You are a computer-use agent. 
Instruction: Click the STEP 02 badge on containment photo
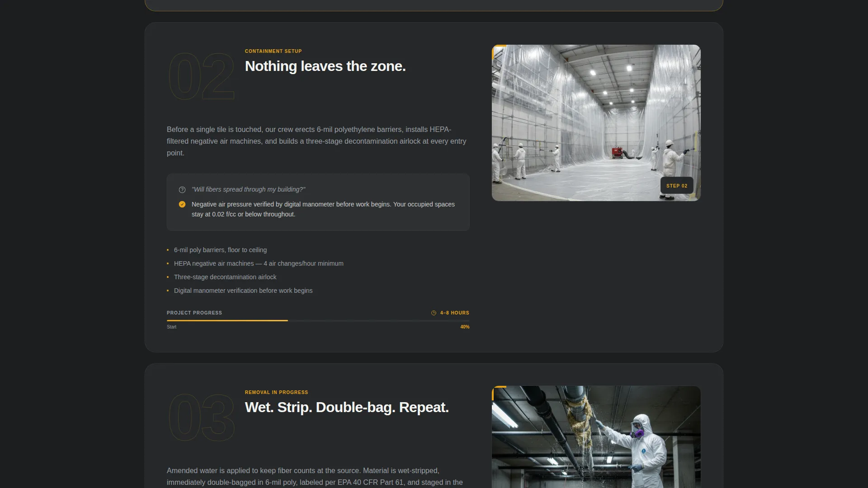(x=677, y=186)
